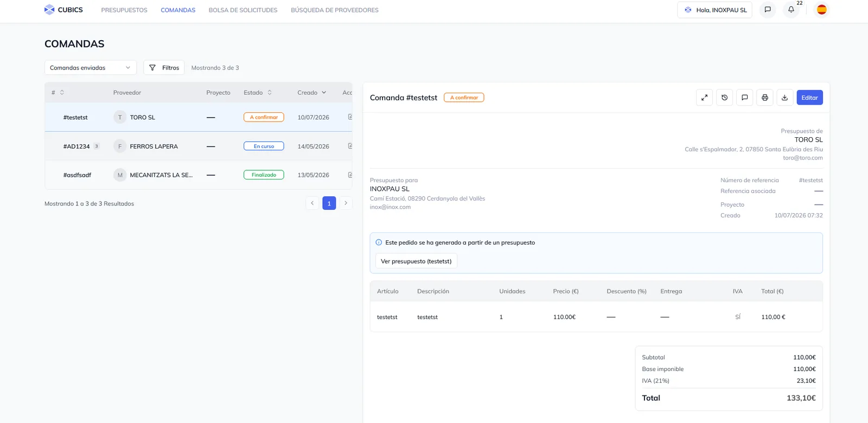Screen dimensions: 868x423
Task: Download the Comanda #testetst
Action: pyautogui.click(x=784, y=98)
